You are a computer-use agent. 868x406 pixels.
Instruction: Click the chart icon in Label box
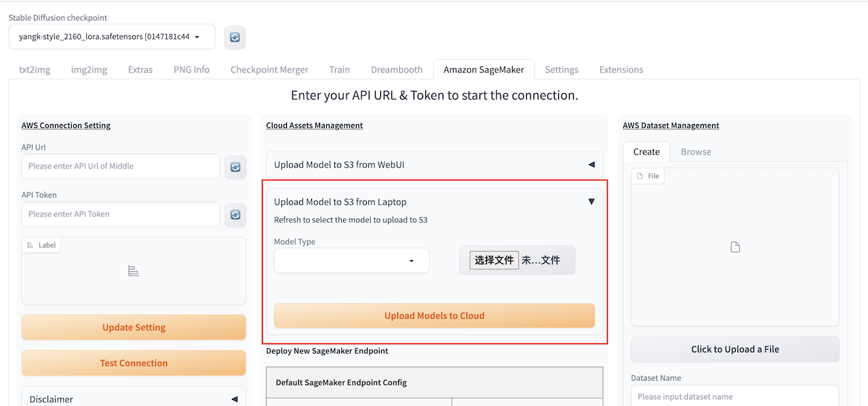[x=134, y=271]
